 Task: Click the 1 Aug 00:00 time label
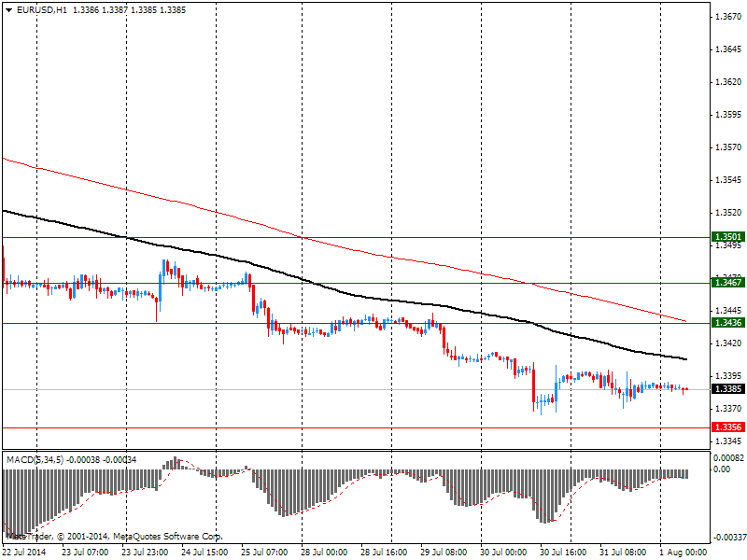[684, 552]
